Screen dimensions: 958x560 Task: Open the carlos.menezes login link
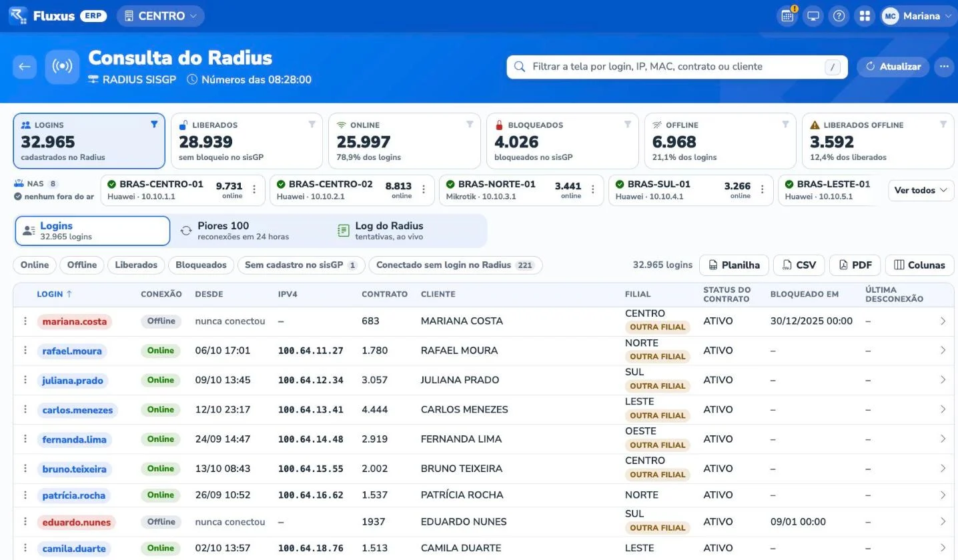coord(77,410)
